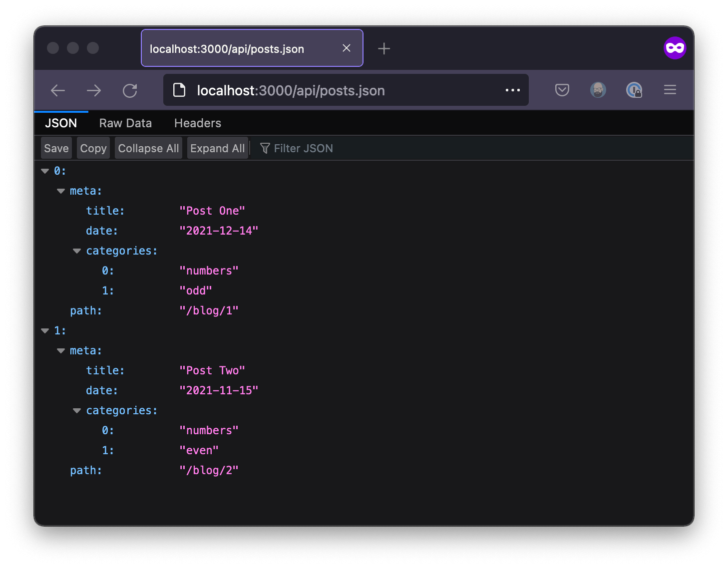Click Collapse All
This screenshot has height=568, width=728.
[148, 148]
